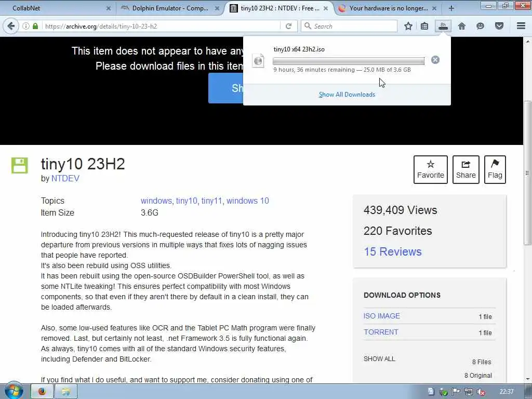Open a new tab with plus icon
This screenshot has width=532, height=399.
[451, 8]
